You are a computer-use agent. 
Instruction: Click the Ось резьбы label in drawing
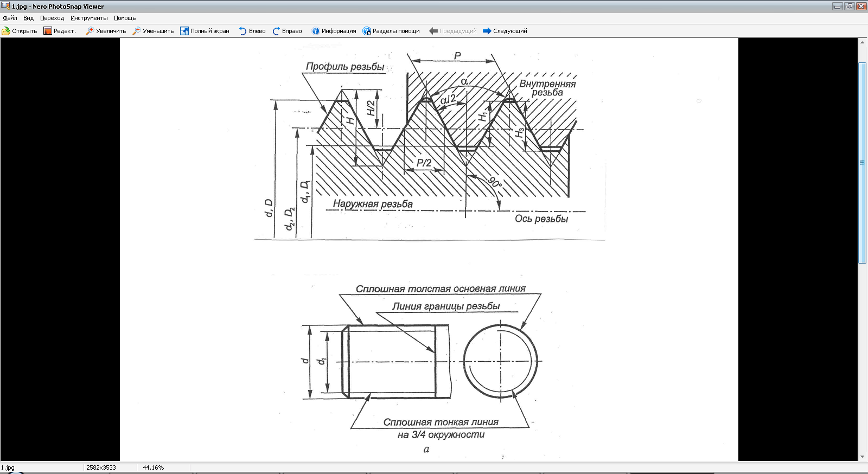click(541, 219)
